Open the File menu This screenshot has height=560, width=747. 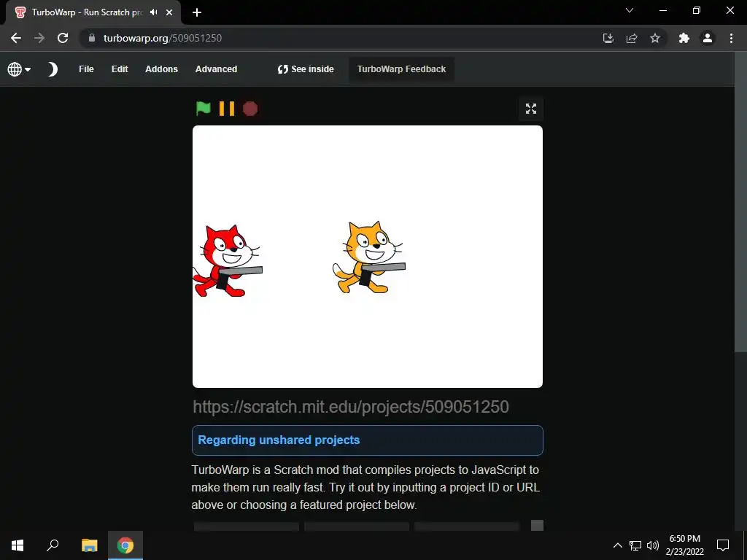(86, 69)
